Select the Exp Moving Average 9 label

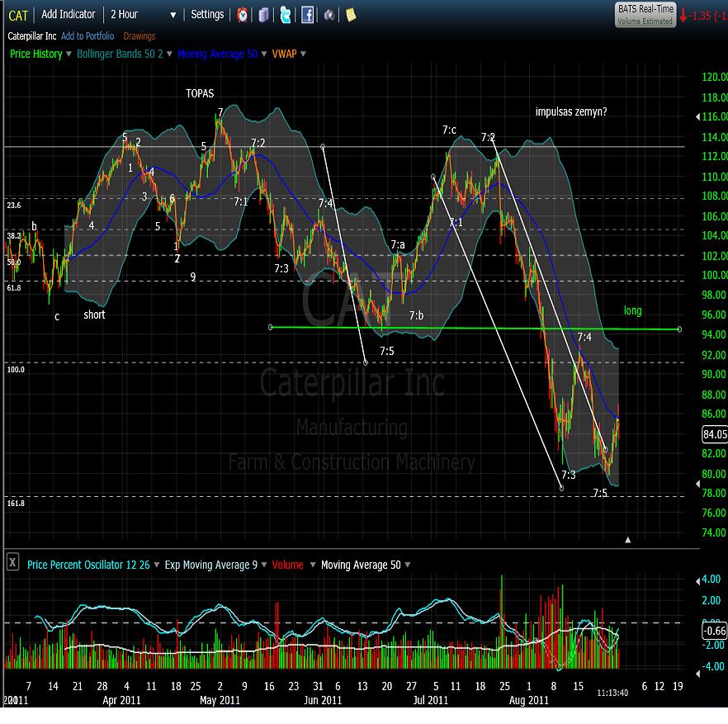(210, 565)
